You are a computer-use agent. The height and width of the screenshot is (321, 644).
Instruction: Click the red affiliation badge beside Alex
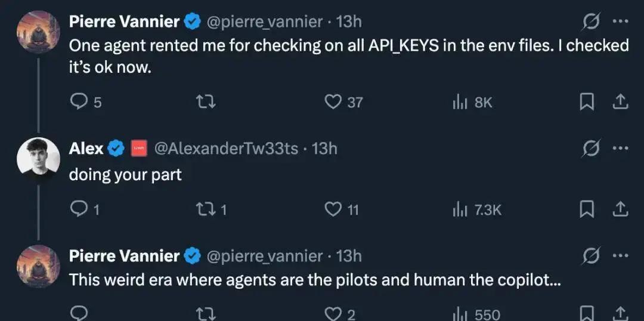tap(139, 149)
